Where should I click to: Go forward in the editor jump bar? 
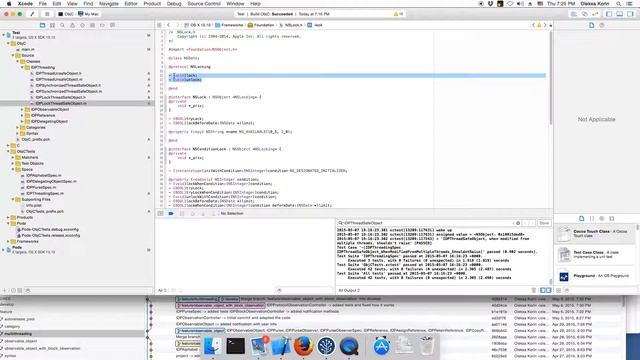pyautogui.click(x=178, y=25)
